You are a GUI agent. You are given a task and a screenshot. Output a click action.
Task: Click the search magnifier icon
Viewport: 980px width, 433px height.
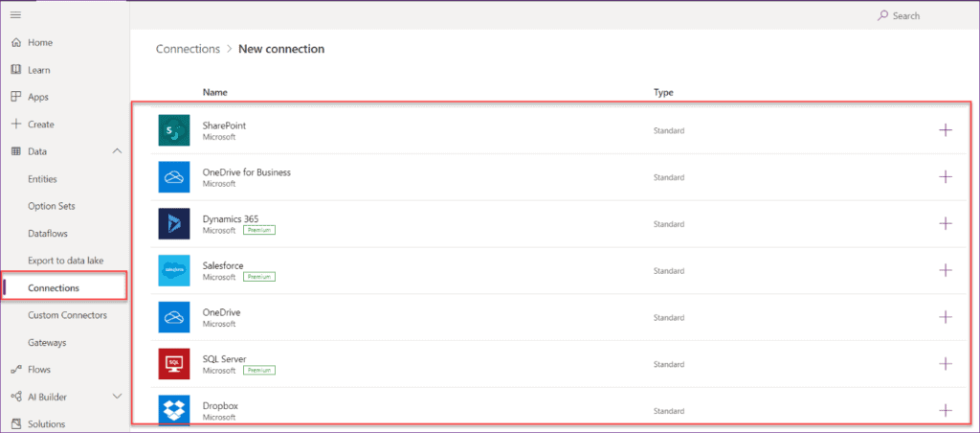point(883,15)
